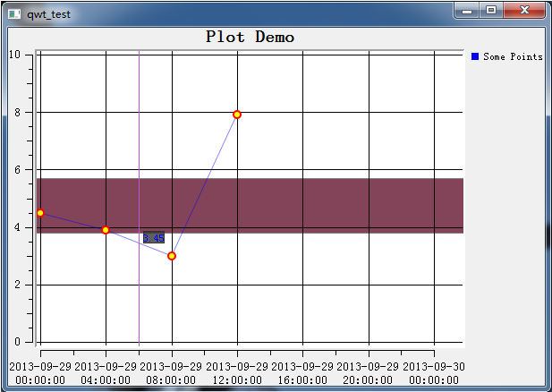
Task: Select the data point at 12:00:00
Action: click(x=237, y=115)
